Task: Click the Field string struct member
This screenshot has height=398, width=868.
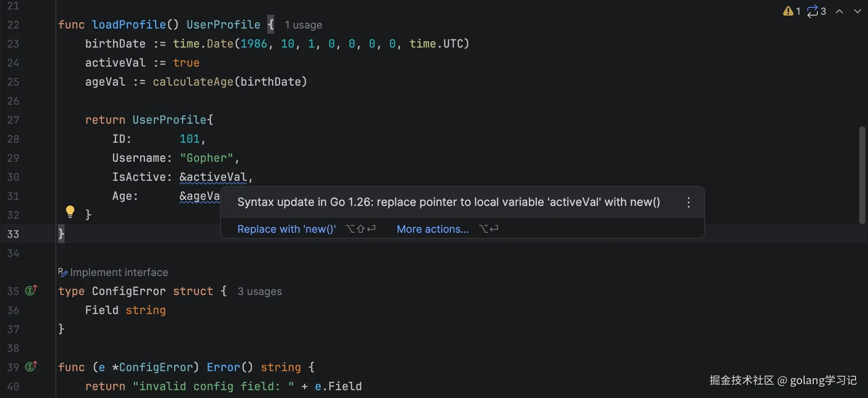Action: (x=126, y=310)
